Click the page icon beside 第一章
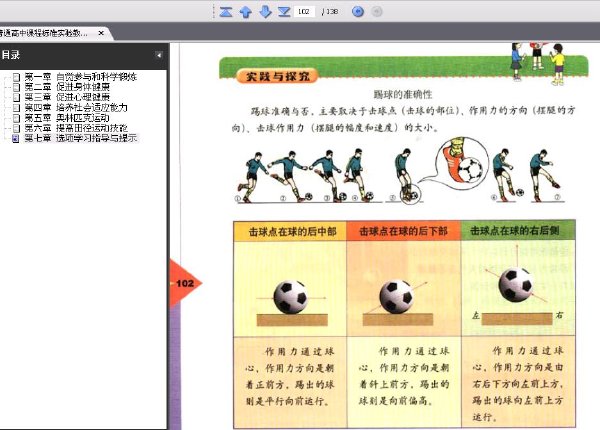This screenshot has width=600, height=430. click(16, 76)
